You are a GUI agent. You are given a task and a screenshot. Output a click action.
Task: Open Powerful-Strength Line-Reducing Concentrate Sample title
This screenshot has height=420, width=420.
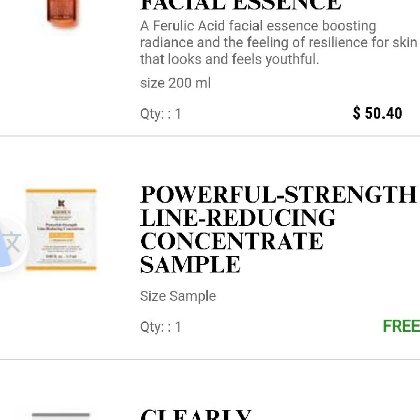pos(278,229)
